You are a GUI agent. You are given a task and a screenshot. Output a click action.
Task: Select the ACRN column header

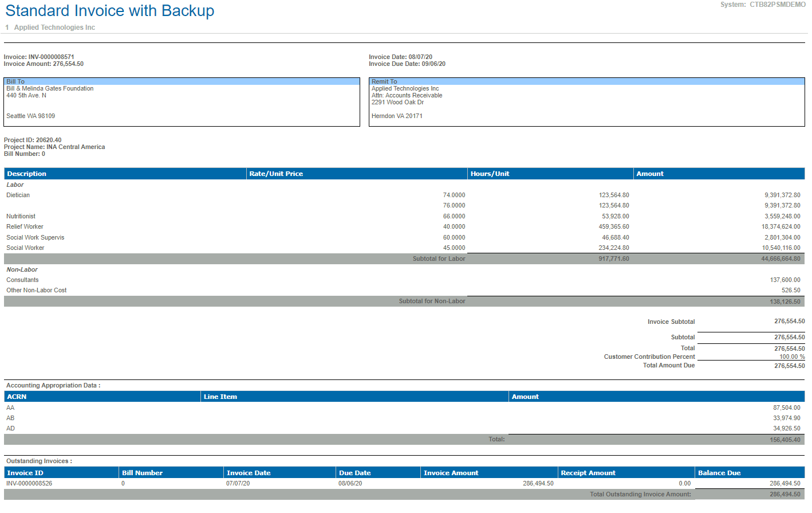[17, 397]
